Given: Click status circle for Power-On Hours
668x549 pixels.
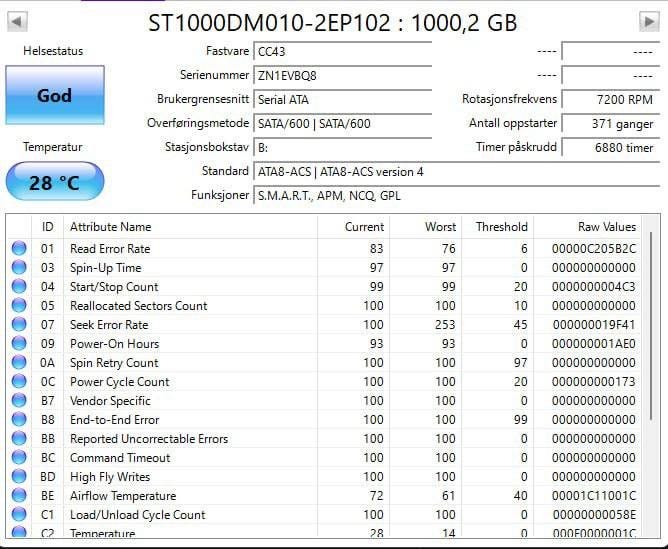Looking at the screenshot, I should point(19,343).
